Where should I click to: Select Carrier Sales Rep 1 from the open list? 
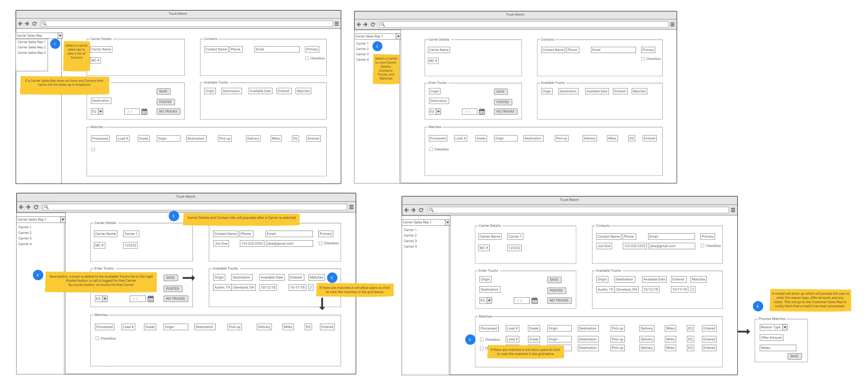click(x=31, y=42)
